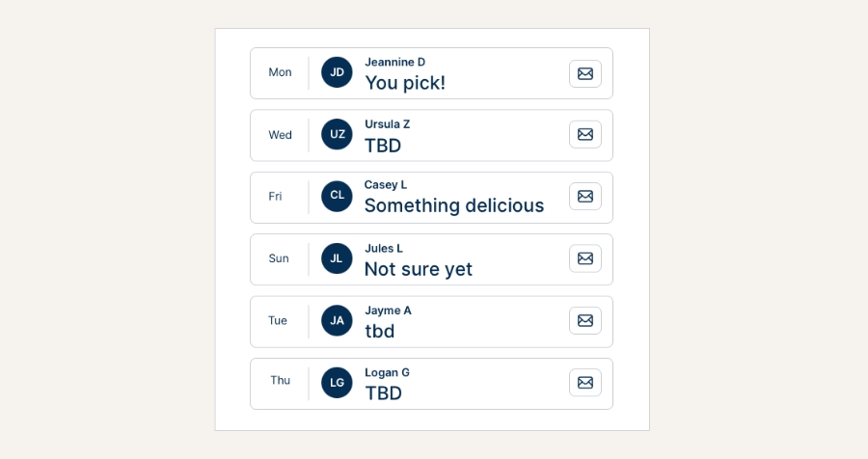This screenshot has height=459, width=868.
Task: Click the Sun day label
Action: (279, 258)
